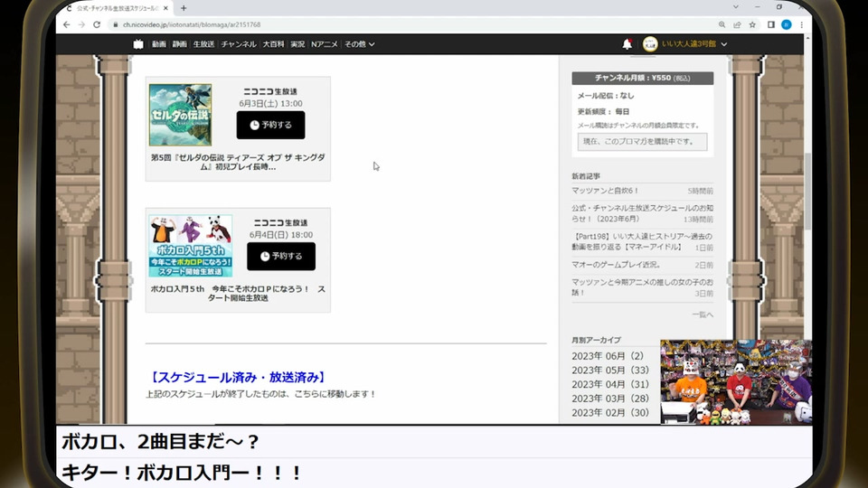This screenshot has width=868, height=488.
Task: Click the browser address bar URL
Action: 192,25
